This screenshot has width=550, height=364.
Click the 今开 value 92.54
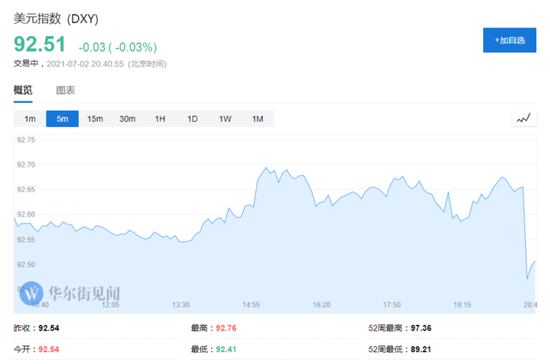point(49,349)
